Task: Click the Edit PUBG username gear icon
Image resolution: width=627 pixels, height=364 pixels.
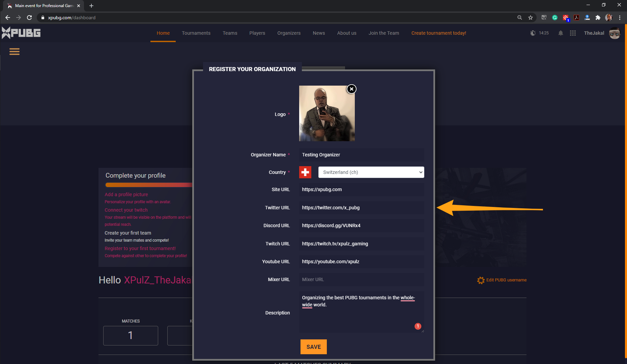Action: coord(481,280)
